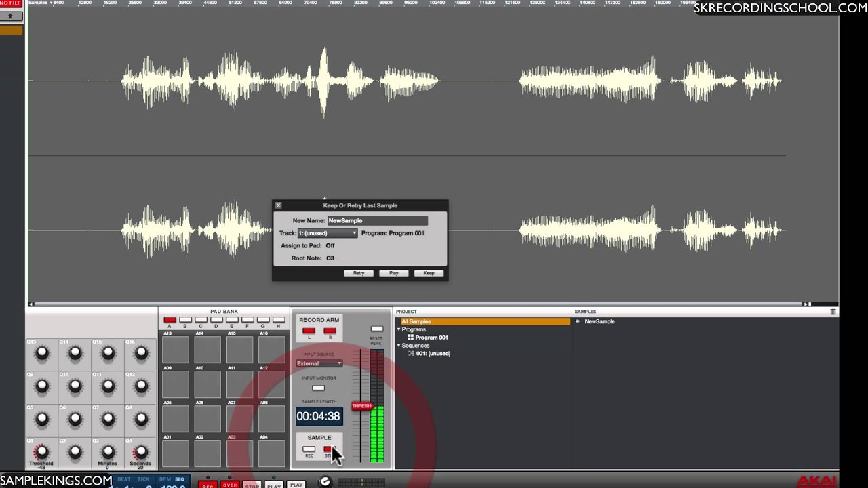Trigger pad A06
868x488 pixels.
point(208,419)
